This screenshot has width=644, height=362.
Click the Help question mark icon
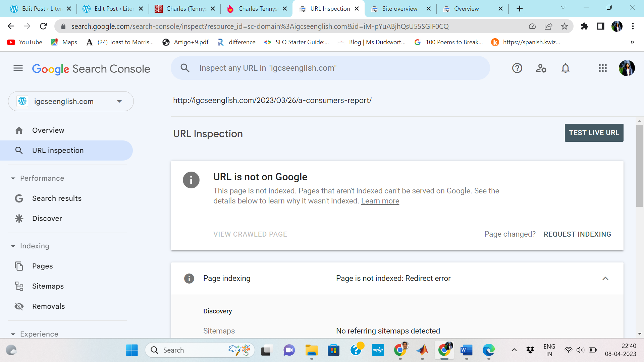(x=517, y=68)
